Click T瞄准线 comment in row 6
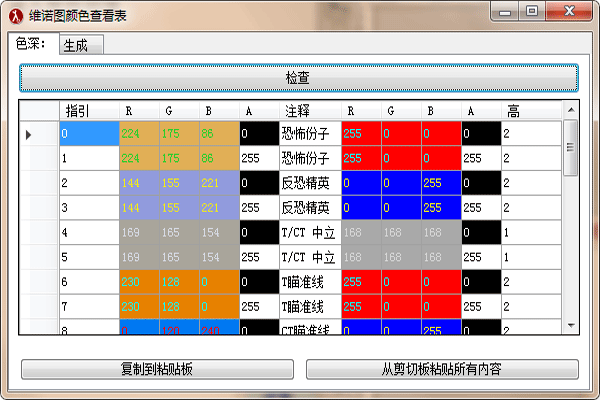The height and width of the screenshot is (400, 600). (x=310, y=282)
